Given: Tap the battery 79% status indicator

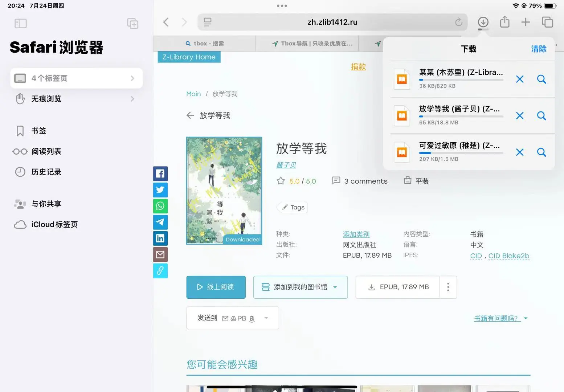Looking at the screenshot, I should point(542,6).
